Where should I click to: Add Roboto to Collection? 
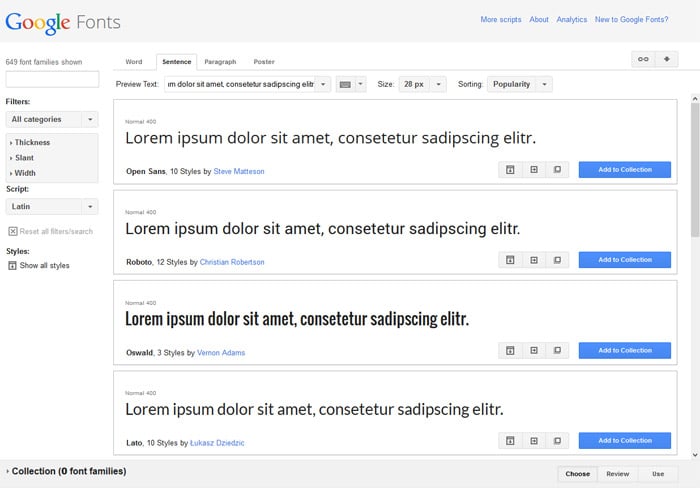(624, 260)
